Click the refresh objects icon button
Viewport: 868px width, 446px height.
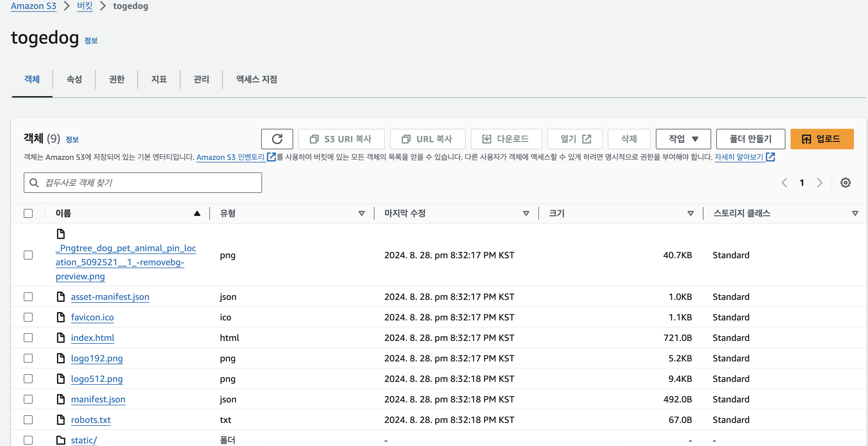[277, 139]
